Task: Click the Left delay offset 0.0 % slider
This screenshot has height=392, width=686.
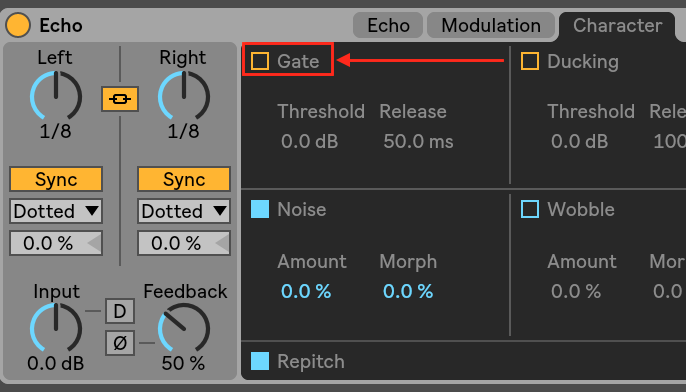Action: click(x=56, y=243)
